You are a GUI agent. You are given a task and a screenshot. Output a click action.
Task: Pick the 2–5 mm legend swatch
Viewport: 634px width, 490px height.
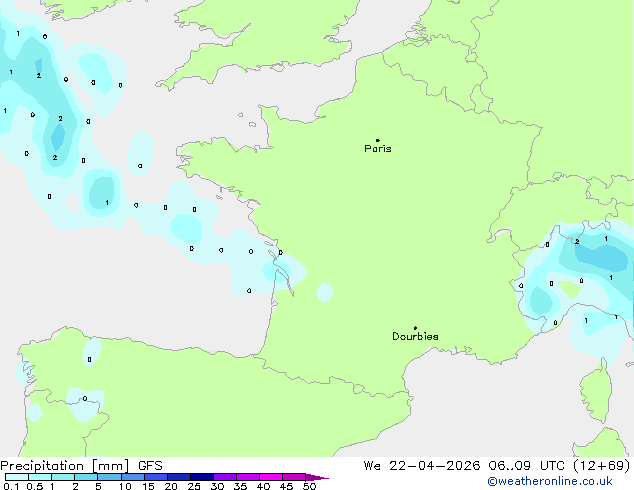coord(86,477)
